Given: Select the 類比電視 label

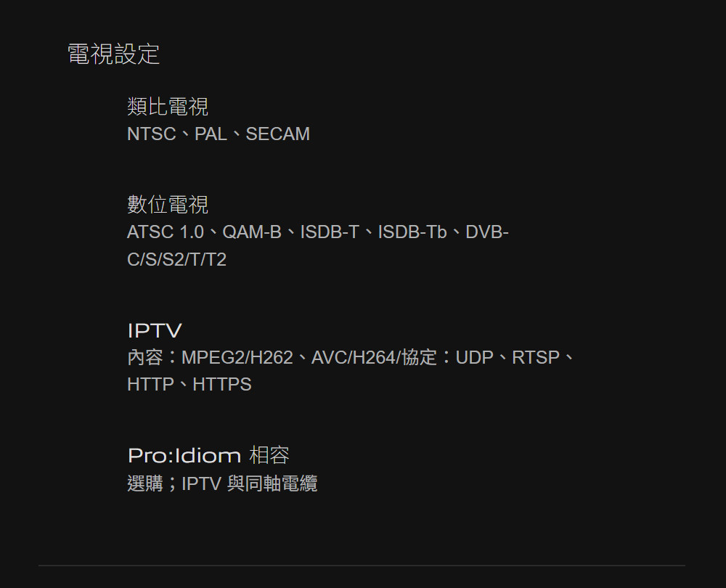Looking at the screenshot, I should pyautogui.click(x=168, y=107).
